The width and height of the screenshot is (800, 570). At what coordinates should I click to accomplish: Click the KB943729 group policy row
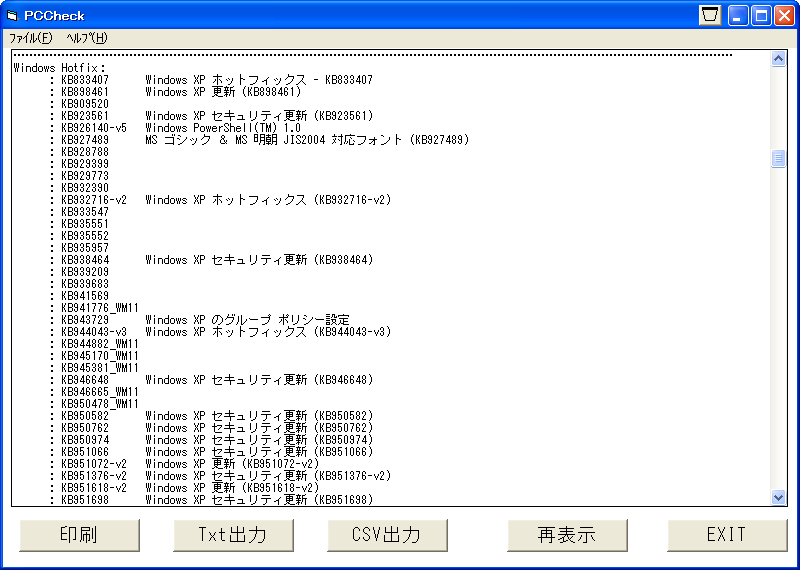(199, 320)
